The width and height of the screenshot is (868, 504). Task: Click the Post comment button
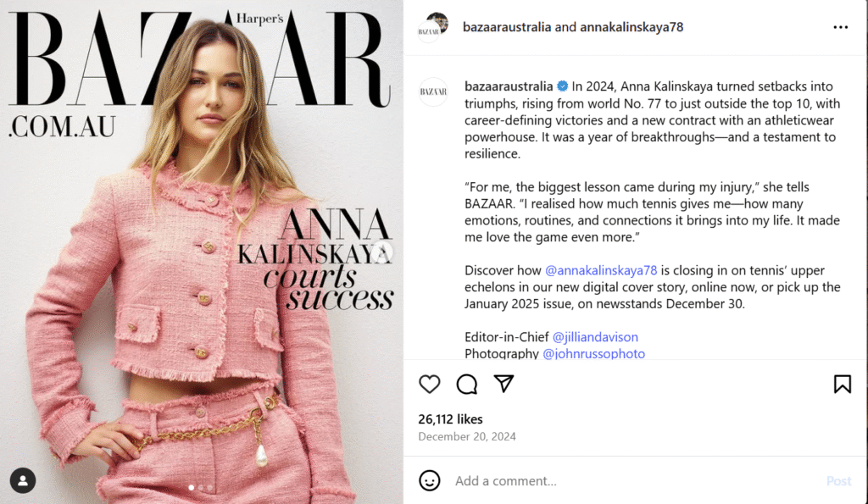pyautogui.click(x=838, y=481)
